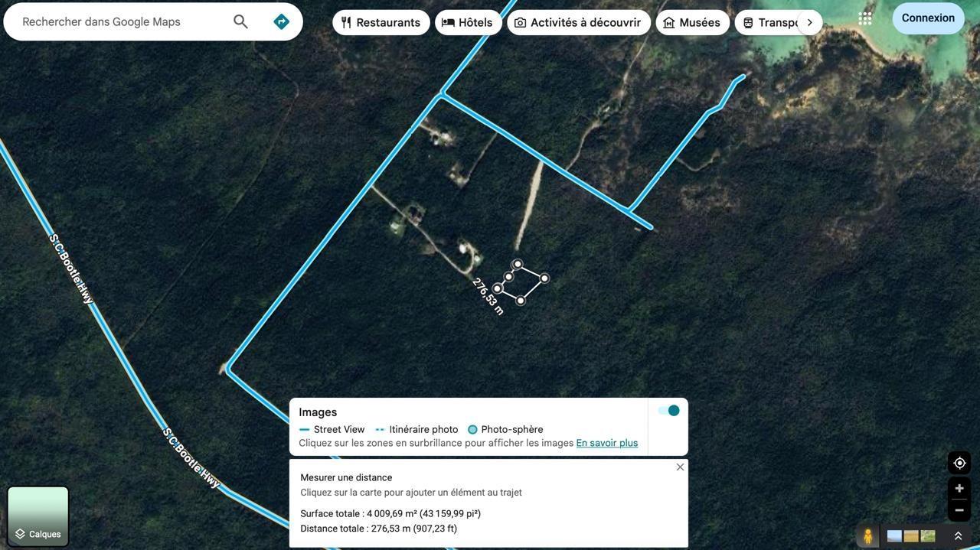Screen dimensions: 980x550
Task: Click the search magnifier icon
Action: click(240, 21)
